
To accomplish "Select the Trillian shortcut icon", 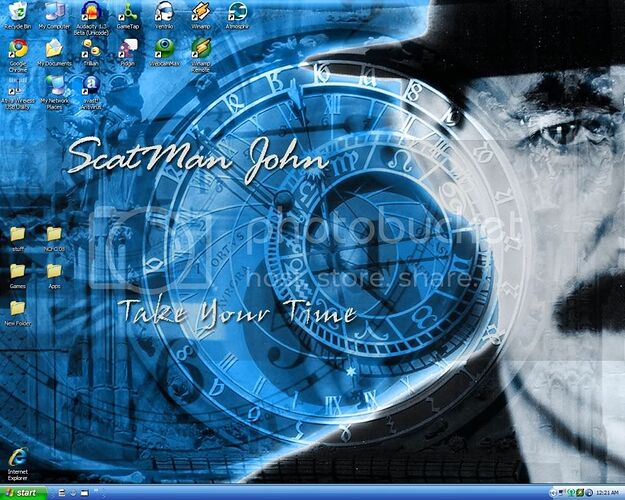I will coord(92,49).
